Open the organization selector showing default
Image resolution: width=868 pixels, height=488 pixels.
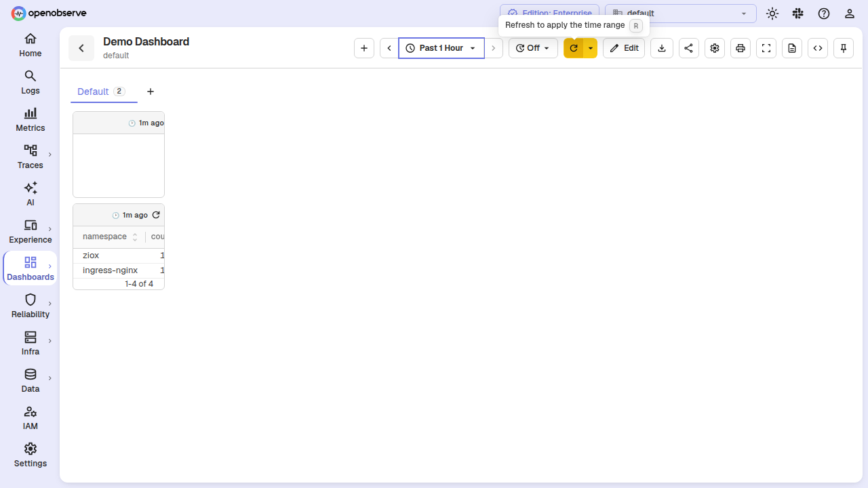[681, 14]
